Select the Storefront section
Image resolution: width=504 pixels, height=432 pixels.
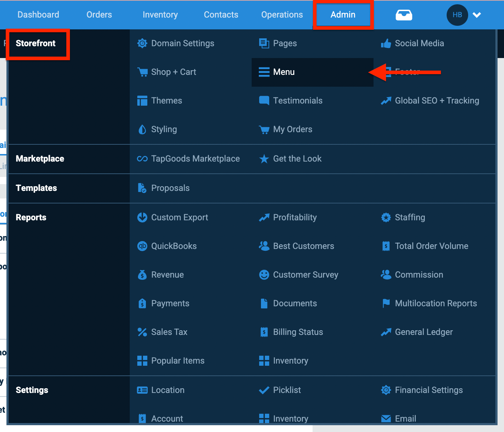(x=35, y=43)
